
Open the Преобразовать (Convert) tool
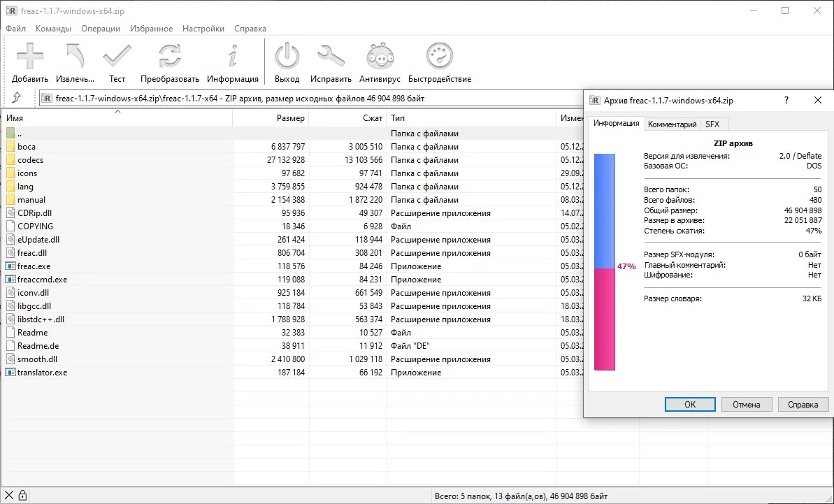click(170, 57)
